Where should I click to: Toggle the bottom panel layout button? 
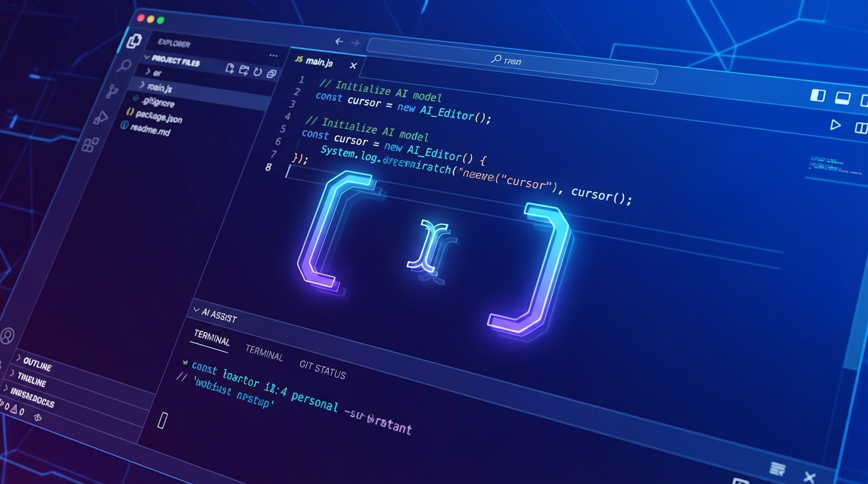[842, 98]
